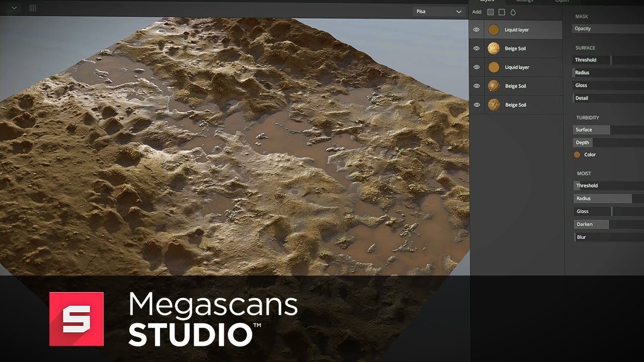Click the Megascans Studio red logo

76,319
